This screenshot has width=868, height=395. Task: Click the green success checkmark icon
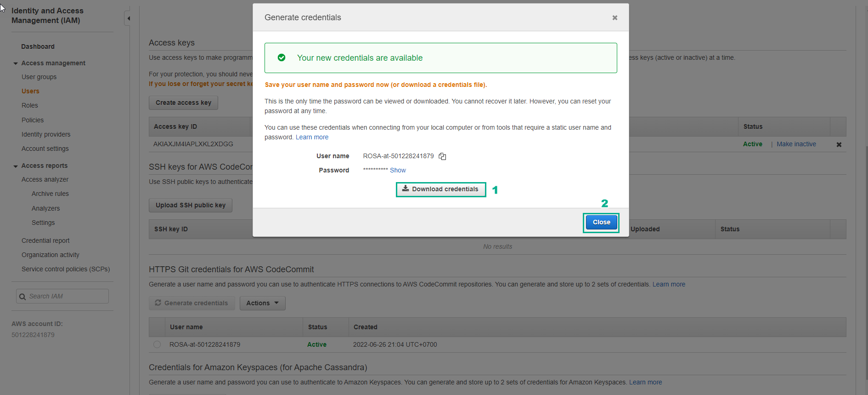click(x=282, y=58)
